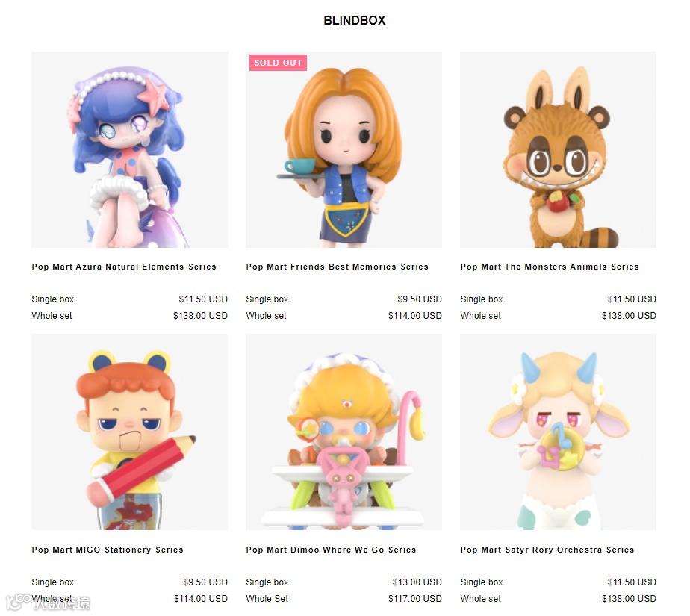Viewport: 690px width, 616px height.
Task: Select the $13.00 USD Dimoo single box price
Action: pos(417,582)
